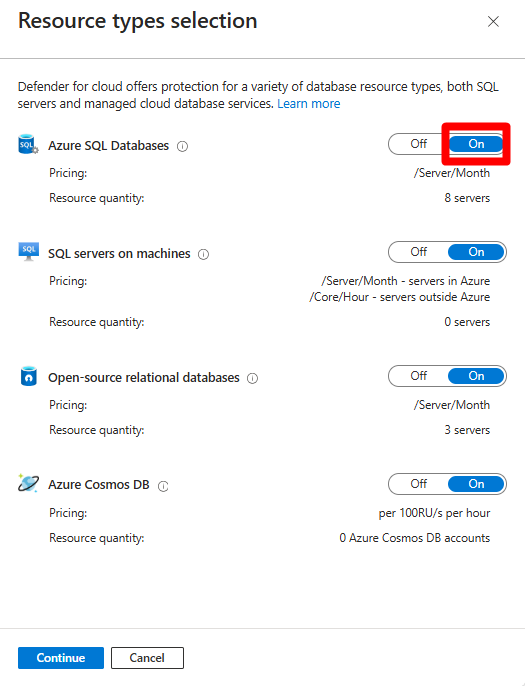Turn Azure Cosmos DB protection Off
The height and width of the screenshot is (686, 525).
coord(418,484)
